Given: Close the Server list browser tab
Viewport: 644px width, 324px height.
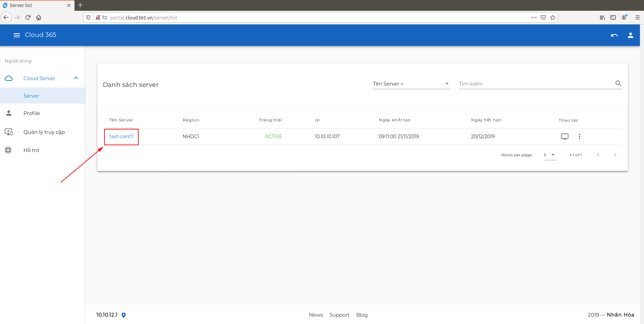Looking at the screenshot, I should (69, 5).
